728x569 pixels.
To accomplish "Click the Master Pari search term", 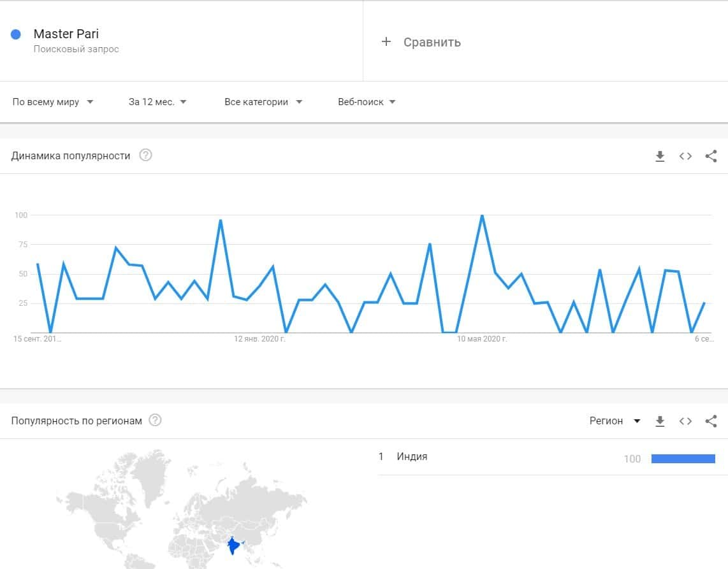I will point(66,34).
